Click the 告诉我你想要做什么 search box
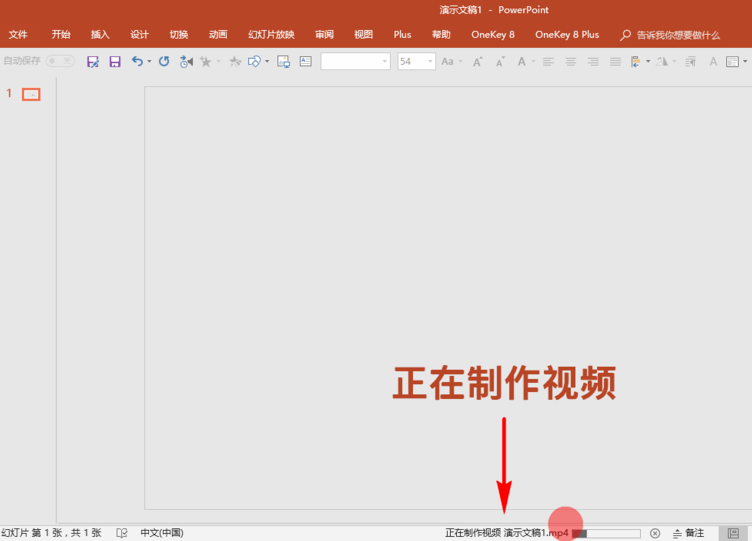Viewport: 752px width, 541px height. (x=677, y=35)
